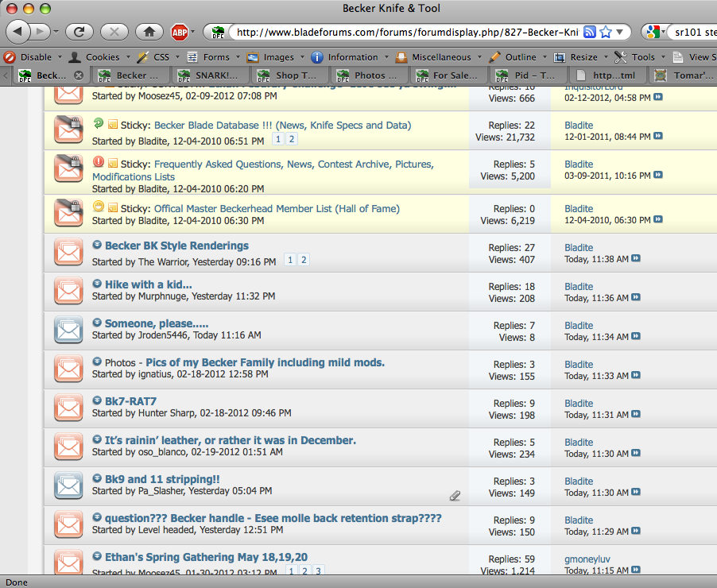Jump to first unread post in Bk7-RAT7

coord(97,401)
